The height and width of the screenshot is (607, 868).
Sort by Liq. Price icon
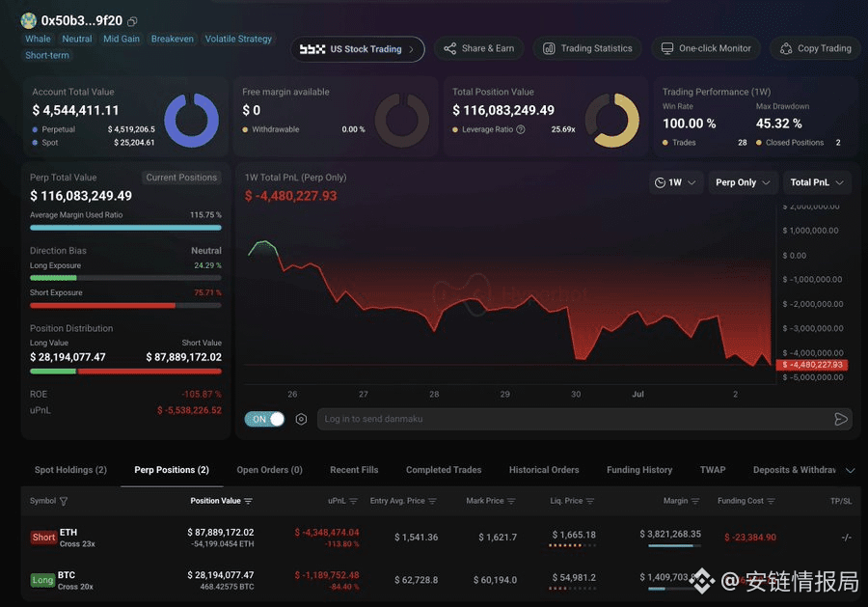(590, 501)
